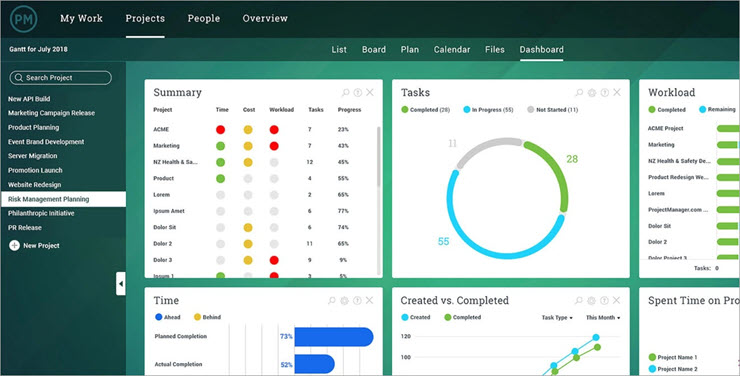Open the Overview tab
This screenshot has height=376, width=740.
tap(265, 18)
